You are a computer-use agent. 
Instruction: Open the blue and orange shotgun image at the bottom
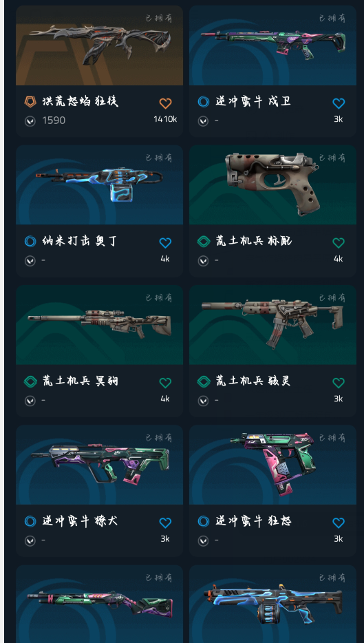pyautogui.click(x=272, y=604)
